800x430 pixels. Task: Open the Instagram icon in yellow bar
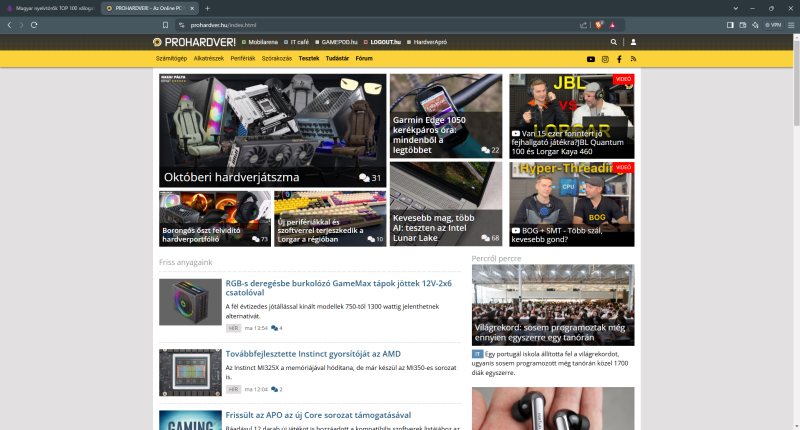605,59
